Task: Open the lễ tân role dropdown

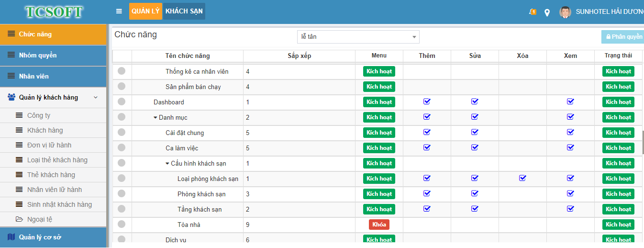Action: point(358,37)
